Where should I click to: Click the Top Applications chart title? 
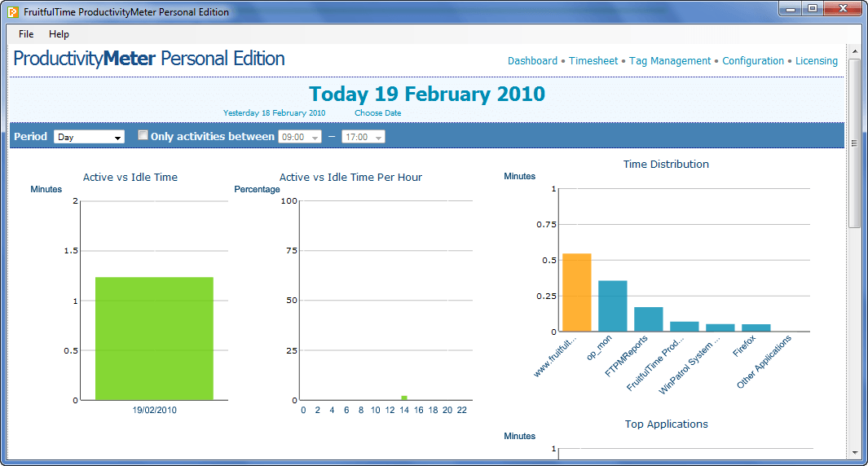(667, 424)
